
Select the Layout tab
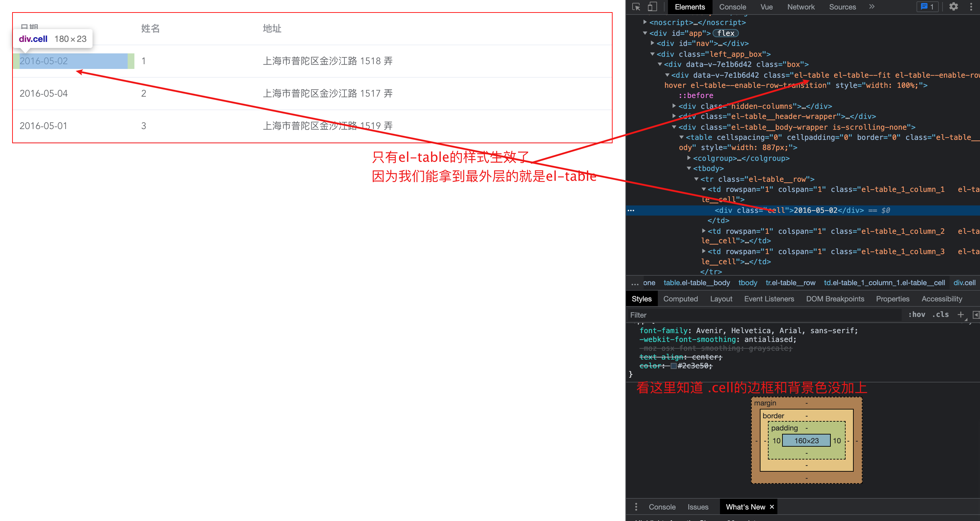click(721, 299)
